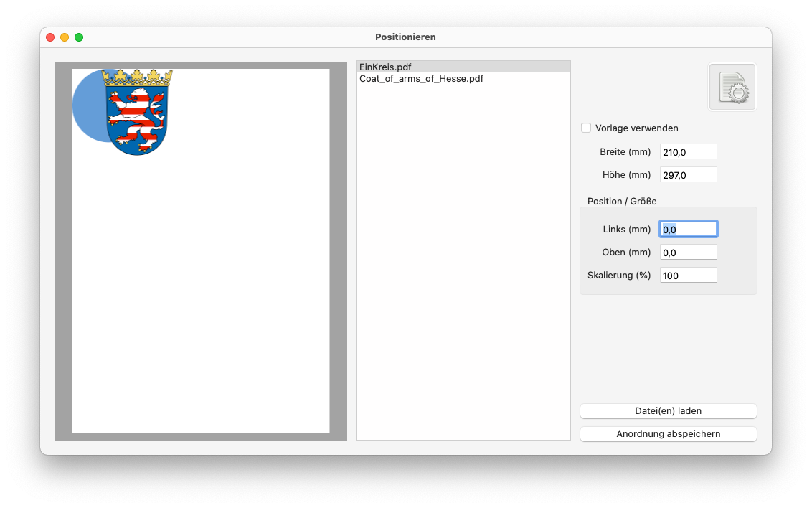This screenshot has width=812, height=508.
Task: Click the Hesse coat of arms in preview
Action: pos(137,113)
